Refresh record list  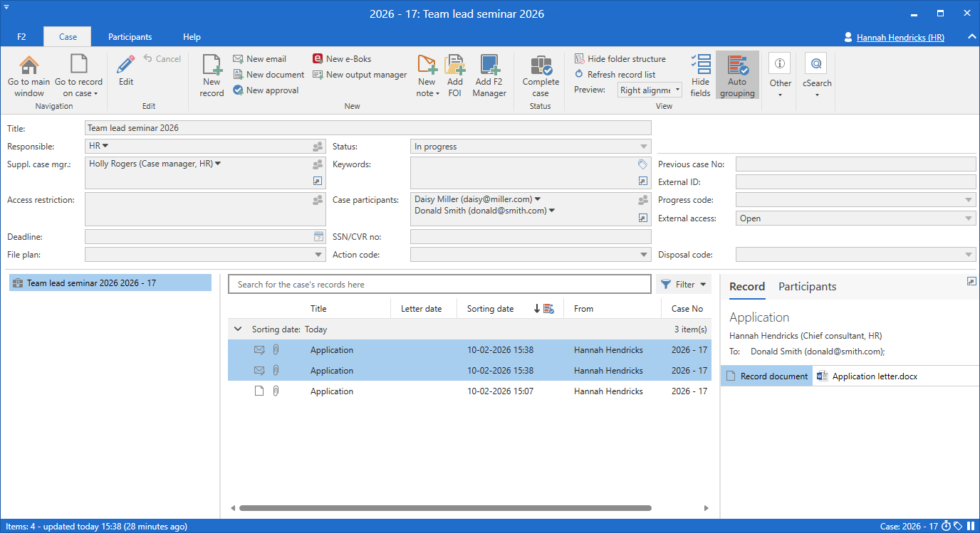tap(615, 75)
